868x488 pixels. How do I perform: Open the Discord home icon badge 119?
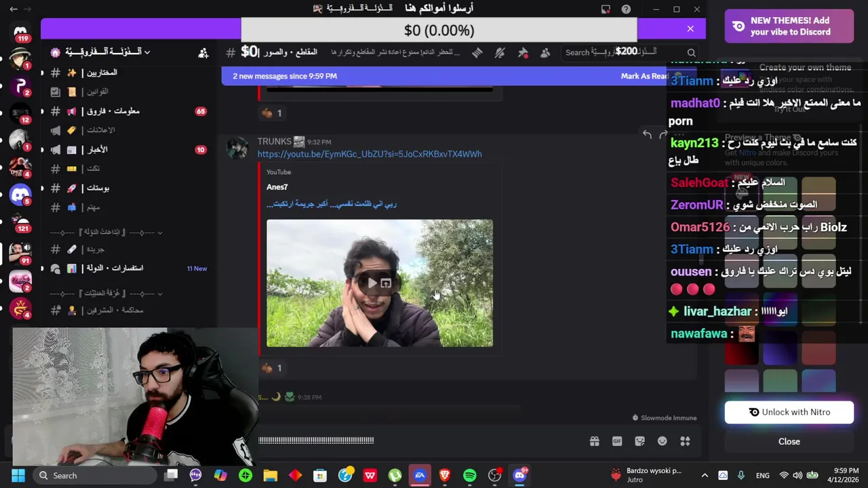point(20,32)
